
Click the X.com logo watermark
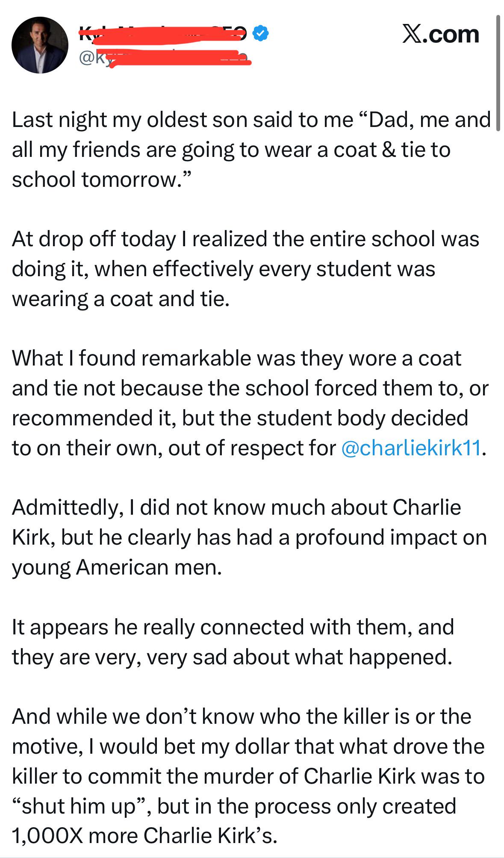[x=441, y=34]
